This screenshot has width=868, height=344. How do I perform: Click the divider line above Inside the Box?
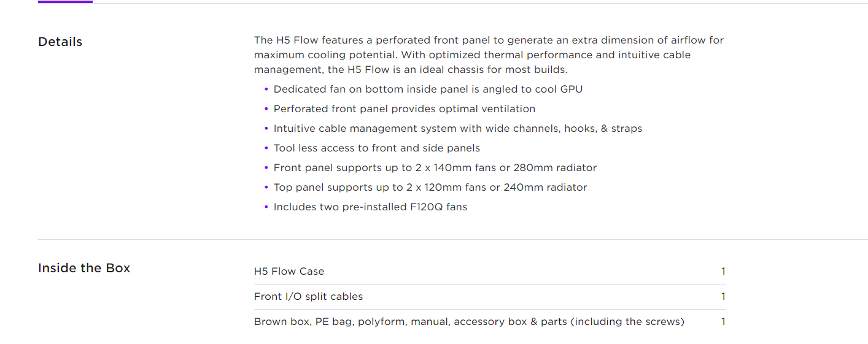click(x=453, y=239)
